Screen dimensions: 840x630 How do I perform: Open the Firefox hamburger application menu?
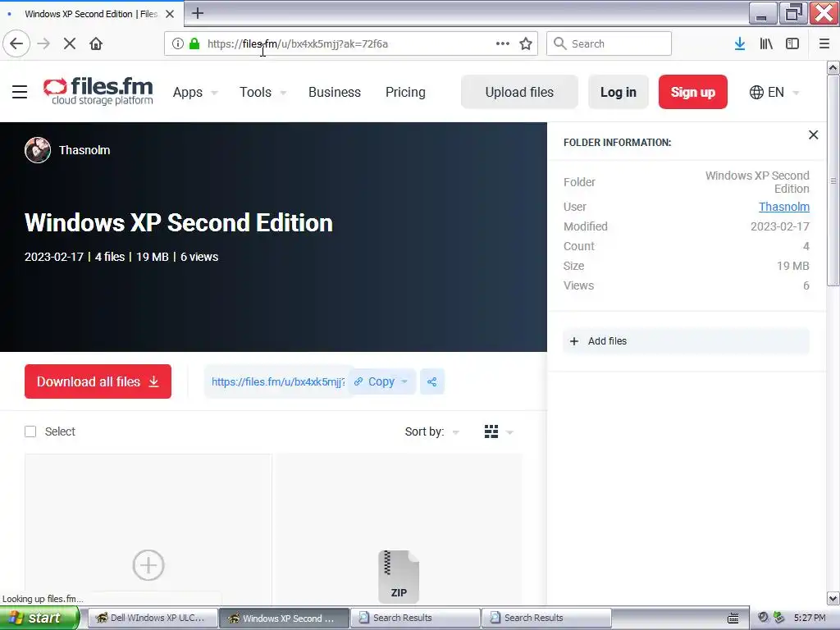click(824, 43)
